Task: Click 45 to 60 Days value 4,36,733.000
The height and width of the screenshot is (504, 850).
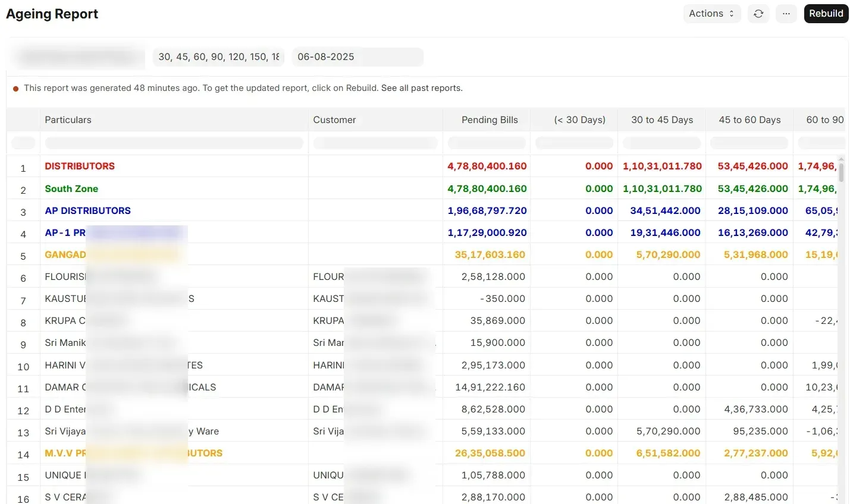Action: click(755, 409)
